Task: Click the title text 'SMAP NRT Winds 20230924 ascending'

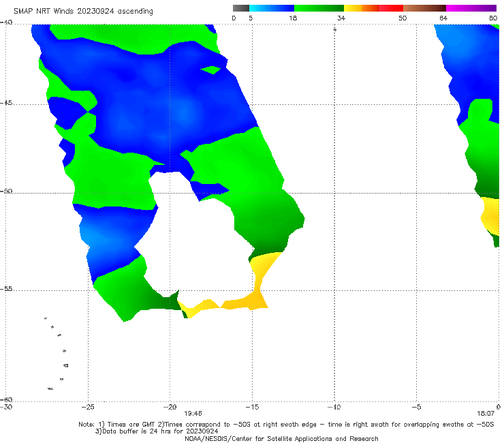Action: [x=83, y=11]
